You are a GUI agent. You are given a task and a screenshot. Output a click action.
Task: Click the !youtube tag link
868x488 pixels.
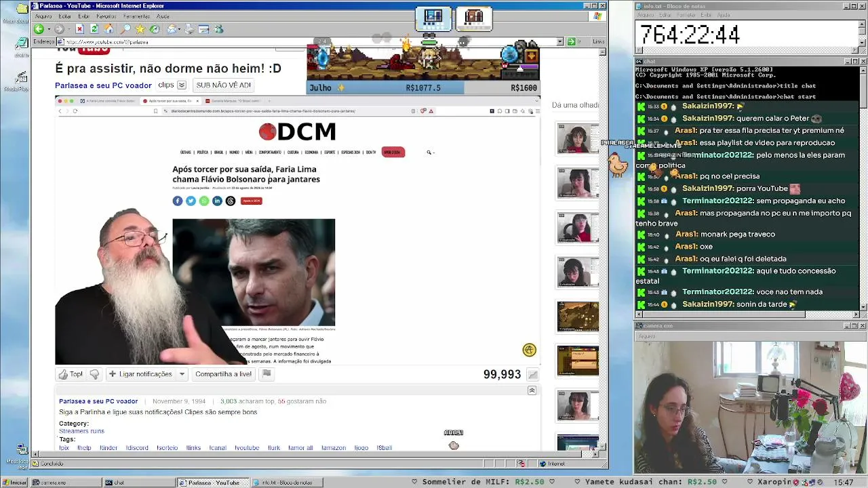pos(247,448)
